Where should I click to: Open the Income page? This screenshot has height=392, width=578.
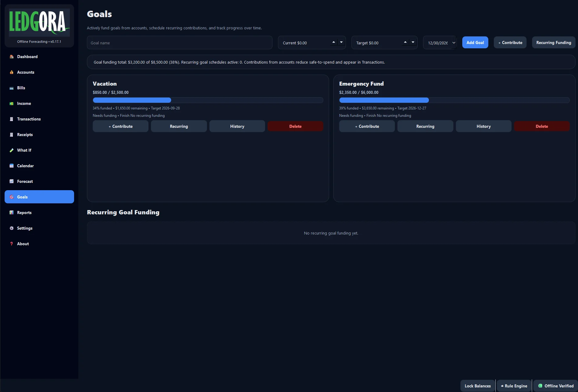pyautogui.click(x=39, y=103)
